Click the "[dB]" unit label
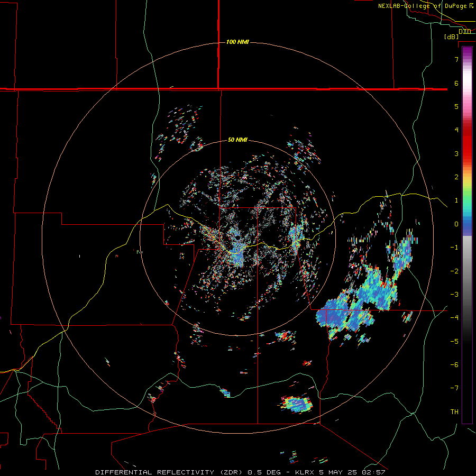This screenshot has width=476, height=476. (452, 36)
